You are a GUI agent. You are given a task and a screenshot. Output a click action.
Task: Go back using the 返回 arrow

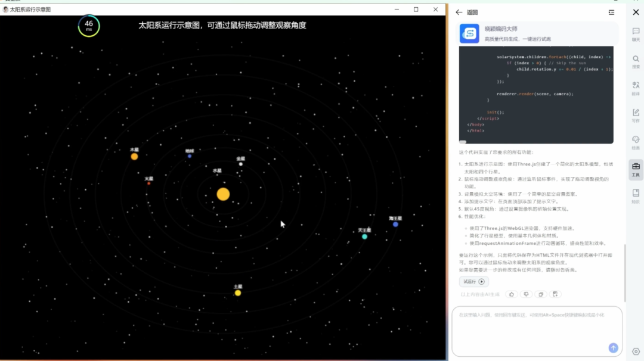[459, 13]
